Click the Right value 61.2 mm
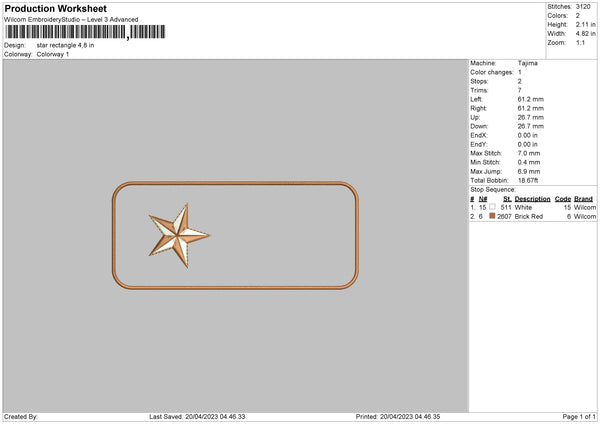The height and width of the screenshot is (424, 600). (530, 108)
